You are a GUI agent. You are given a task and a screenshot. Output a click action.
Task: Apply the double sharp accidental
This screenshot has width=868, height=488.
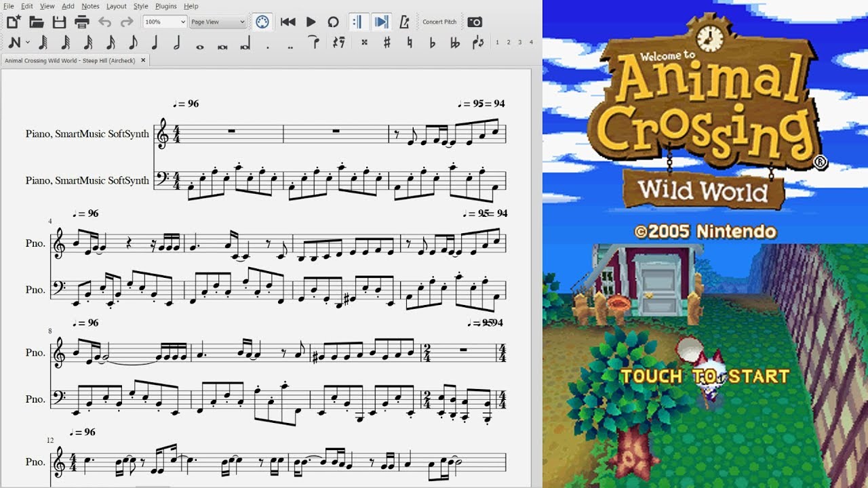coord(364,42)
